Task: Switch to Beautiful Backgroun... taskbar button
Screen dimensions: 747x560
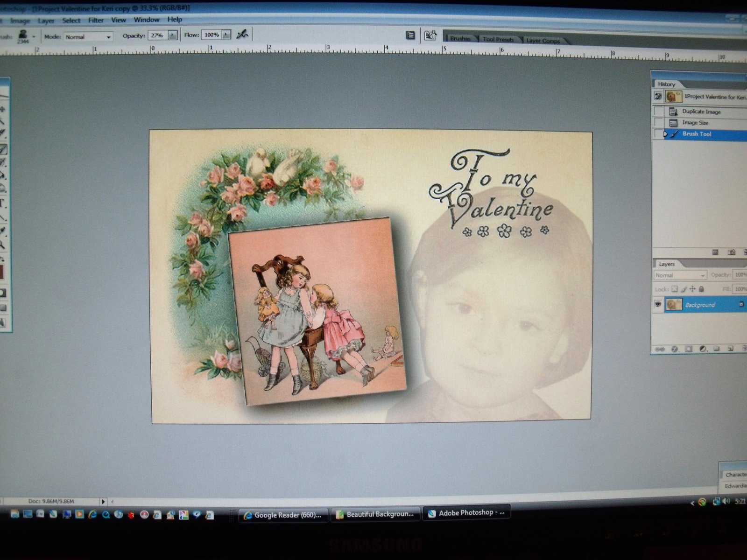Action: (x=375, y=514)
